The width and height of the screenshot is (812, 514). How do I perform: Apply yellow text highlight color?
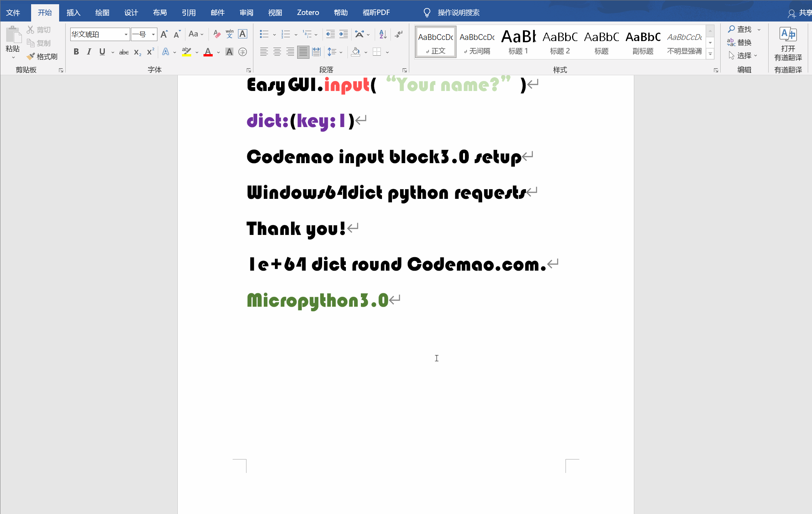click(x=187, y=52)
